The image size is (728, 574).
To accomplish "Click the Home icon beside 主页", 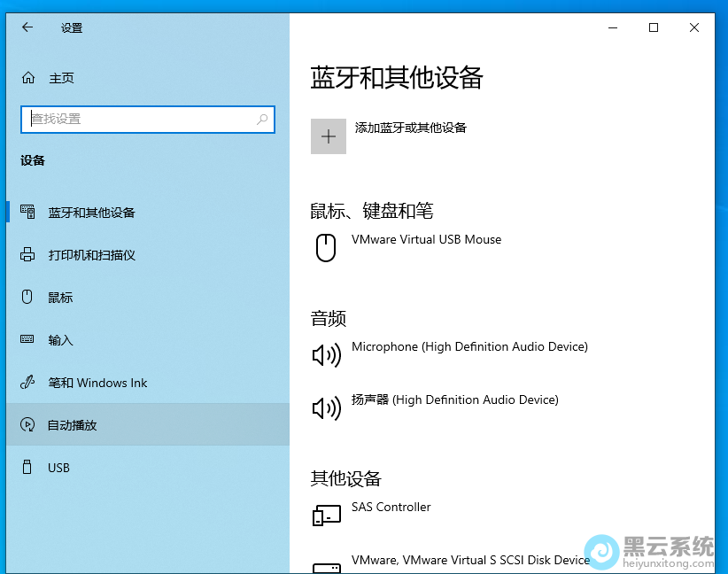I will tap(28, 78).
